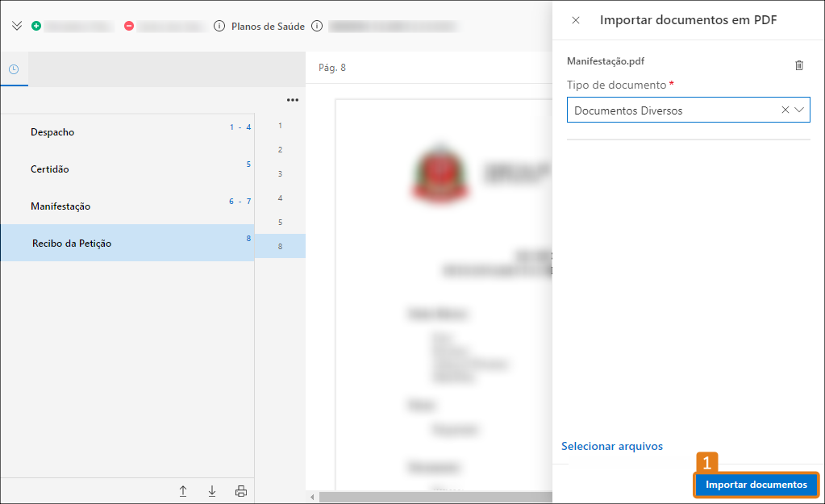Delete Manifestação.pdf using the trash icon
The height and width of the screenshot is (504, 825).
click(799, 65)
